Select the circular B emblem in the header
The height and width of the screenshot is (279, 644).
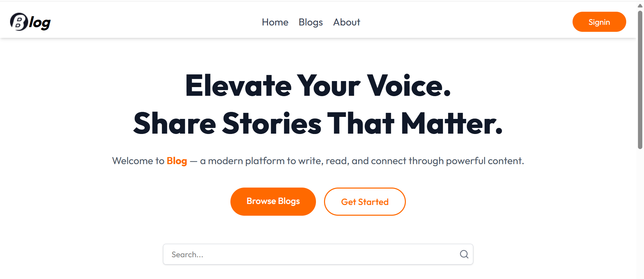18,21
